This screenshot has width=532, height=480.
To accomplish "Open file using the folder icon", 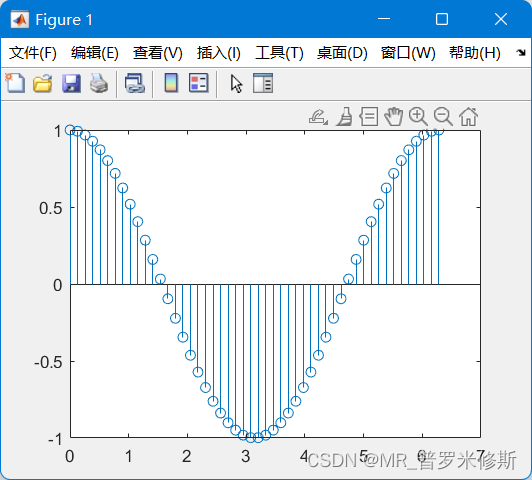I will 43,83.
